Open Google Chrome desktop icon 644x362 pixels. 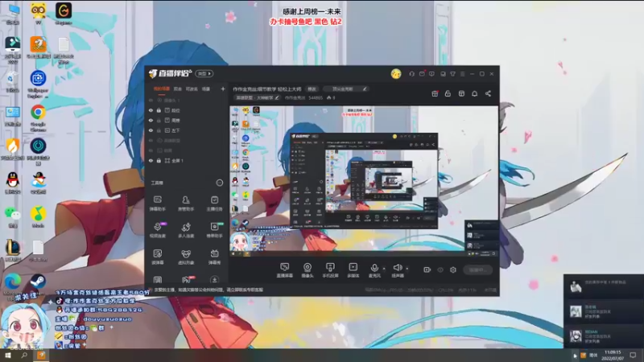38,118
